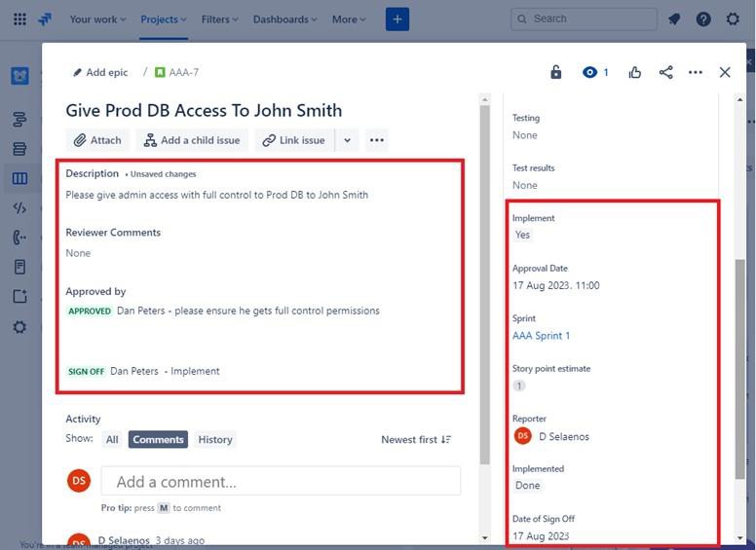The height and width of the screenshot is (550, 756).
Task: Open the Roadmap icon in sidebar
Action: click(x=19, y=119)
